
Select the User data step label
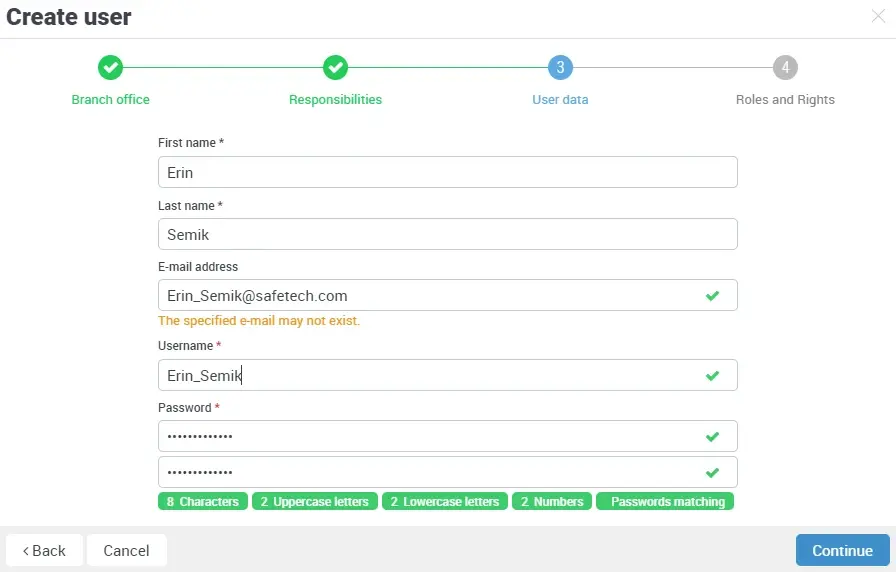point(560,99)
